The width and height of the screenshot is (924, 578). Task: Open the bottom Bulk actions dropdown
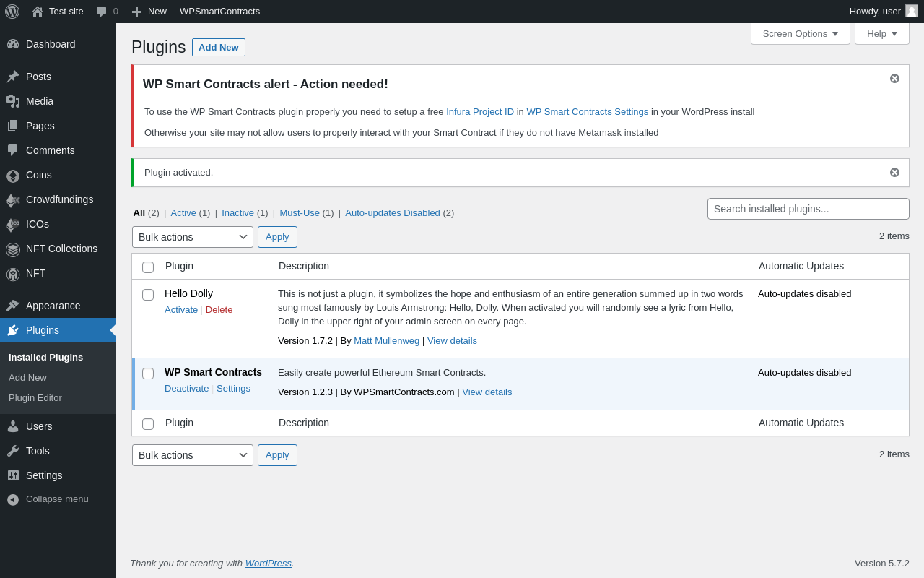193,455
